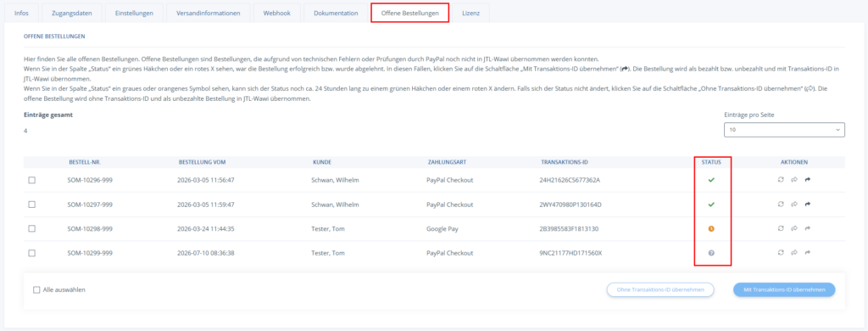Solid arrow icon with transaction ID, SOM-10299-999
Viewport: 868px width, 331px height.
tap(808, 252)
